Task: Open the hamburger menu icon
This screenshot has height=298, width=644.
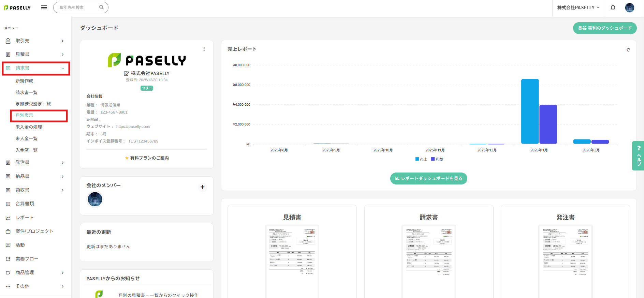Action: click(44, 8)
